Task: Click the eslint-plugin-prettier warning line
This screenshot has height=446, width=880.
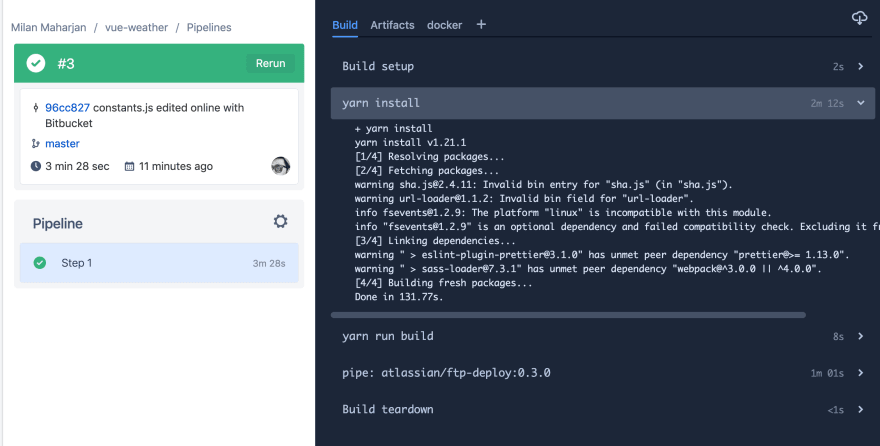Action: (x=602, y=255)
